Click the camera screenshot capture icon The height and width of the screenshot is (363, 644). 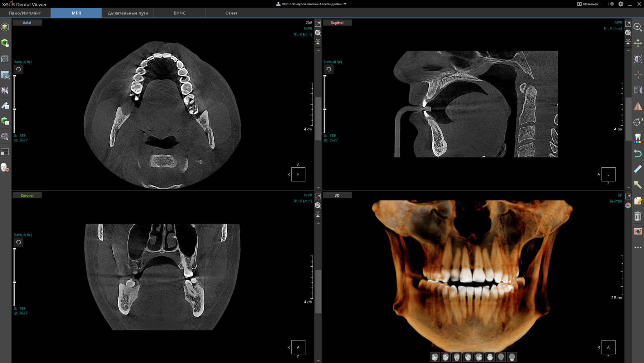pyautogui.click(x=638, y=232)
